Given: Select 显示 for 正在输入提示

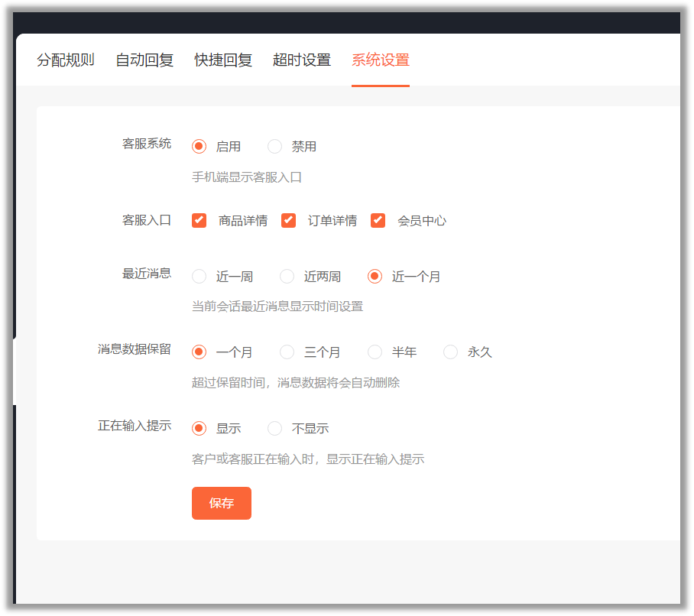Looking at the screenshot, I should click(x=199, y=429).
